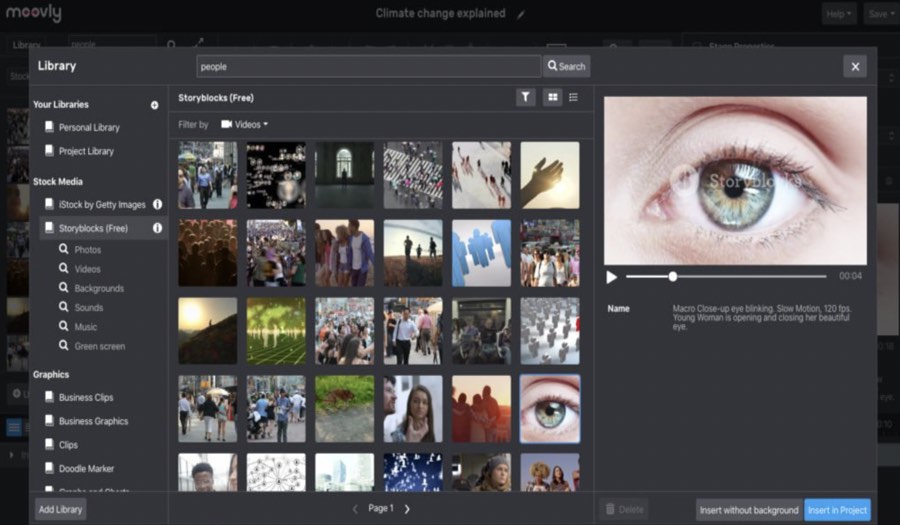Click the Search button
This screenshot has height=525, width=900.
(566, 67)
